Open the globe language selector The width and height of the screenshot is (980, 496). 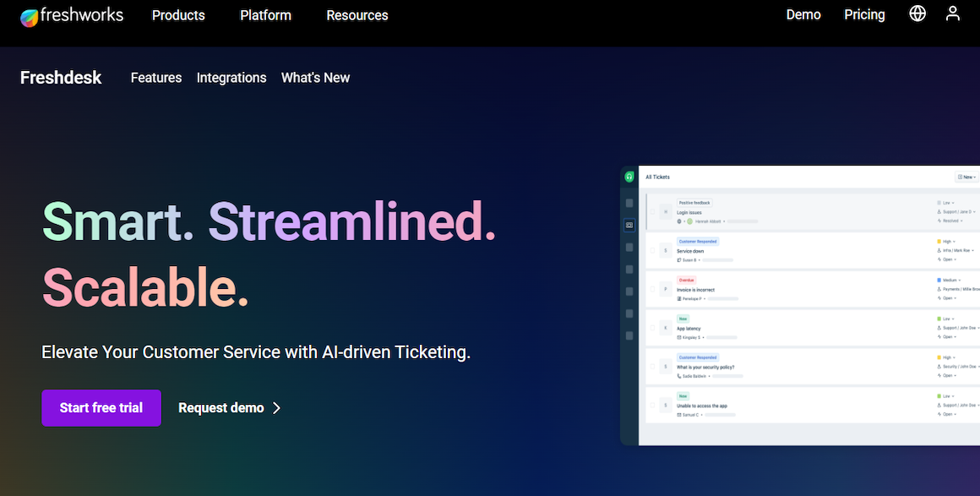pos(917,14)
